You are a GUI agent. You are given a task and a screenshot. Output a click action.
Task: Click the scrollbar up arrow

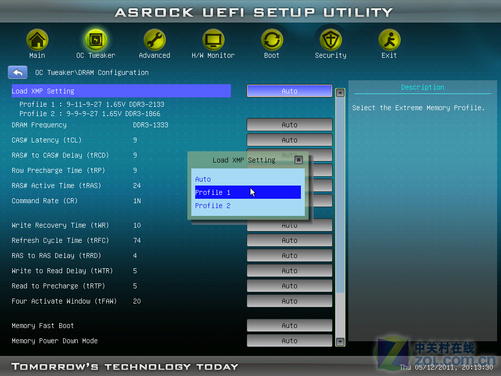340,93
